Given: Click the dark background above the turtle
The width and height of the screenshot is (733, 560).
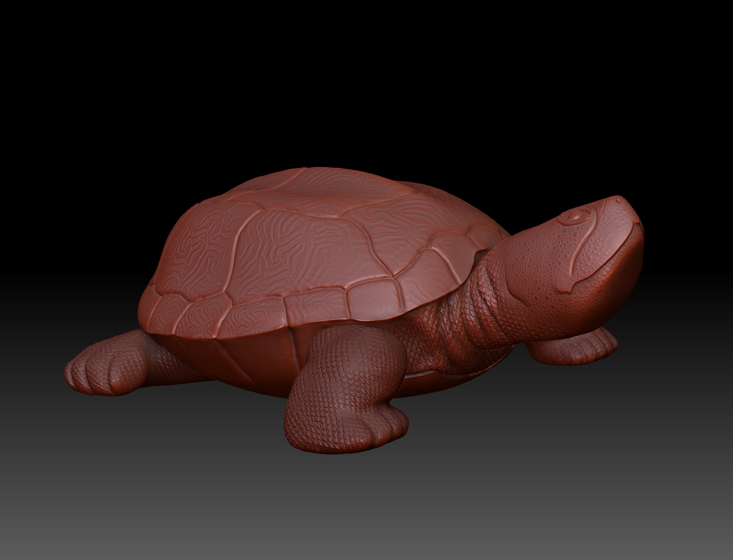Looking at the screenshot, I should [x=366, y=79].
